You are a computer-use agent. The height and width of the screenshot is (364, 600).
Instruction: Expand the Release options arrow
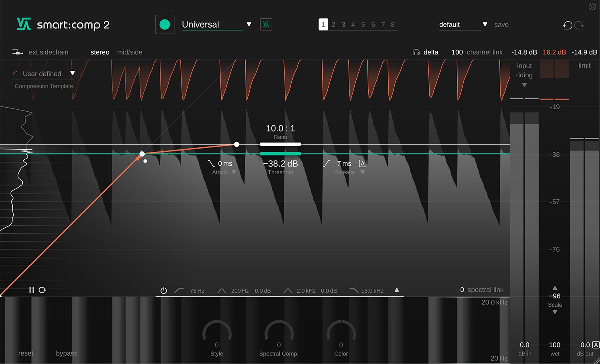(362, 172)
